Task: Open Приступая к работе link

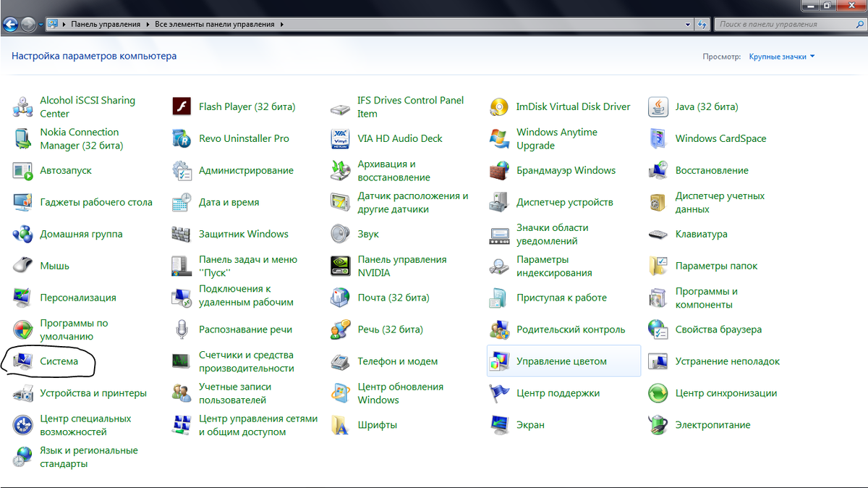Action: click(561, 298)
